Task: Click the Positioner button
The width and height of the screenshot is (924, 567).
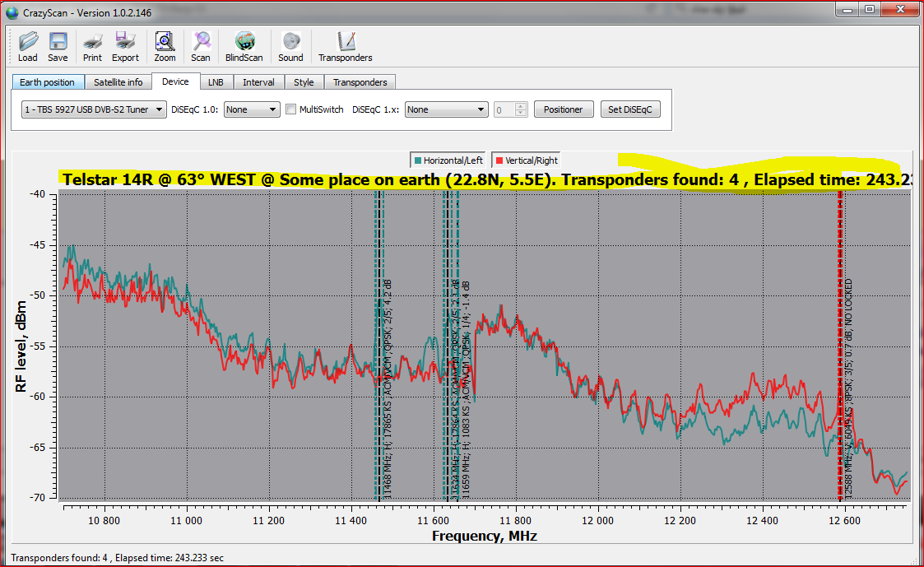Action: pyautogui.click(x=564, y=109)
